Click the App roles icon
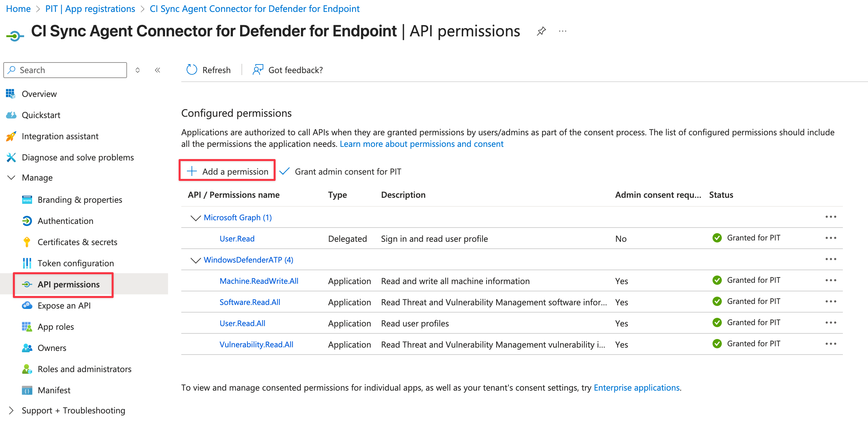 [x=27, y=326]
